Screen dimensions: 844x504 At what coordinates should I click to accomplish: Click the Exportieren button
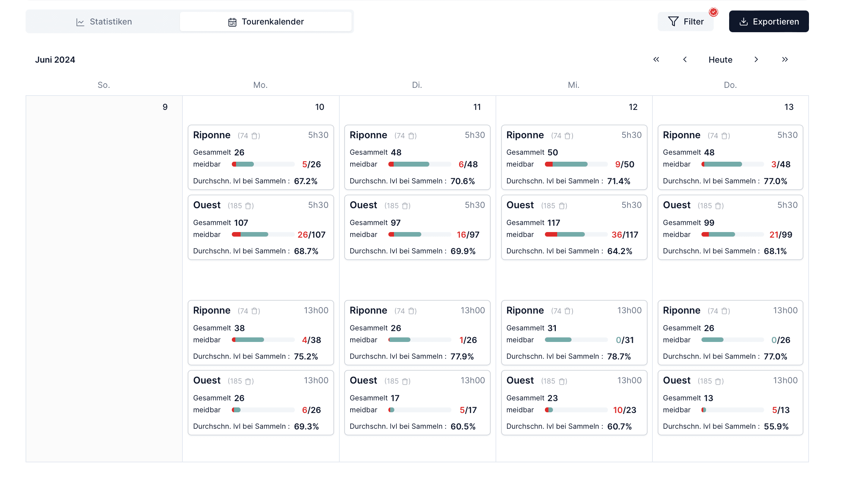point(769,22)
